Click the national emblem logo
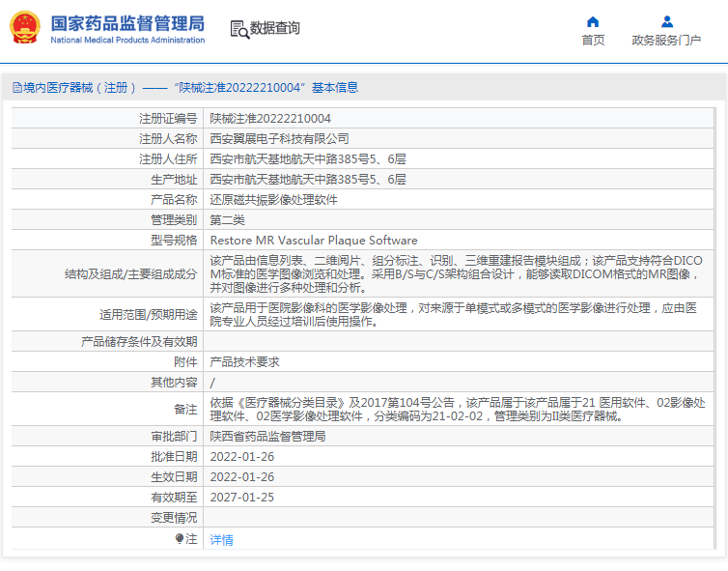 (24, 27)
